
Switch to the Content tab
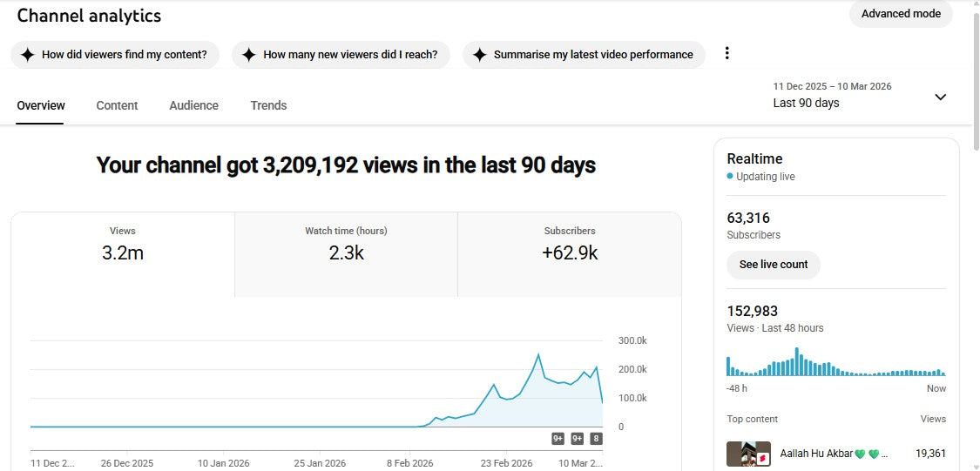point(117,105)
